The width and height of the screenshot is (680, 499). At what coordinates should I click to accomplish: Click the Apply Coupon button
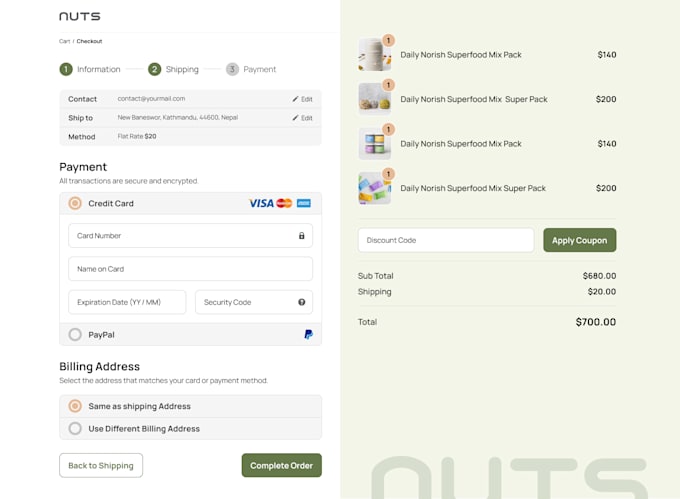click(579, 240)
